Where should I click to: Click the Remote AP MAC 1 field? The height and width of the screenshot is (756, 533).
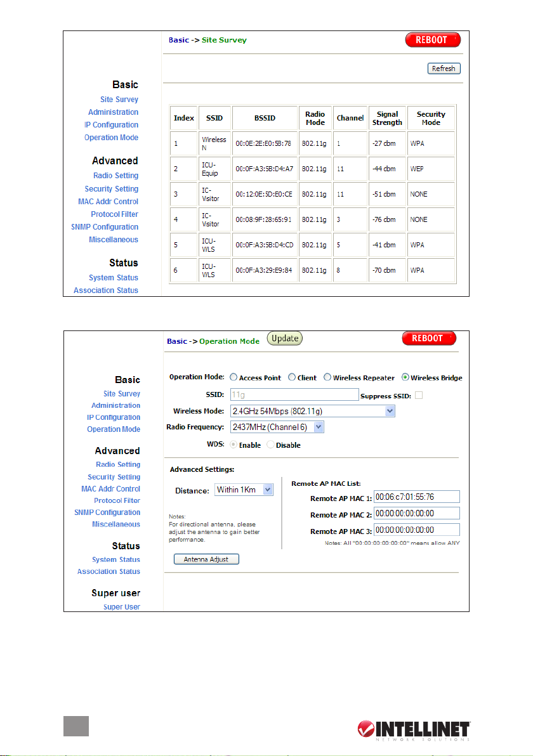(x=417, y=497)
